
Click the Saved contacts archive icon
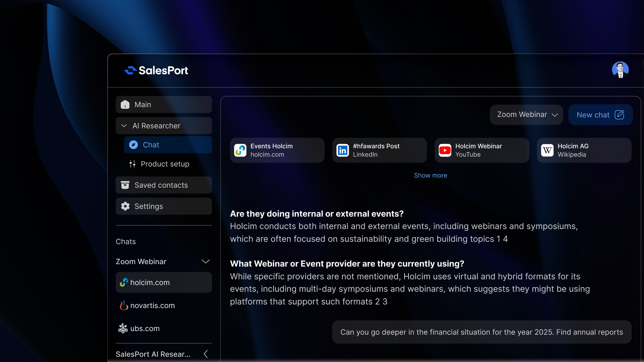[x=125, y=185]
